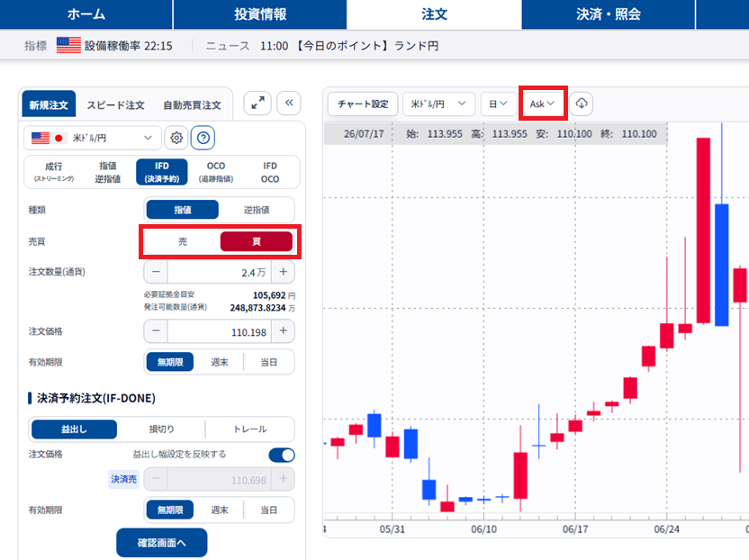Image resolution: width=749 pixels, height=560 pixels.
Task: Click the order quantity field 2.4万
Action: tap(220, 272)
